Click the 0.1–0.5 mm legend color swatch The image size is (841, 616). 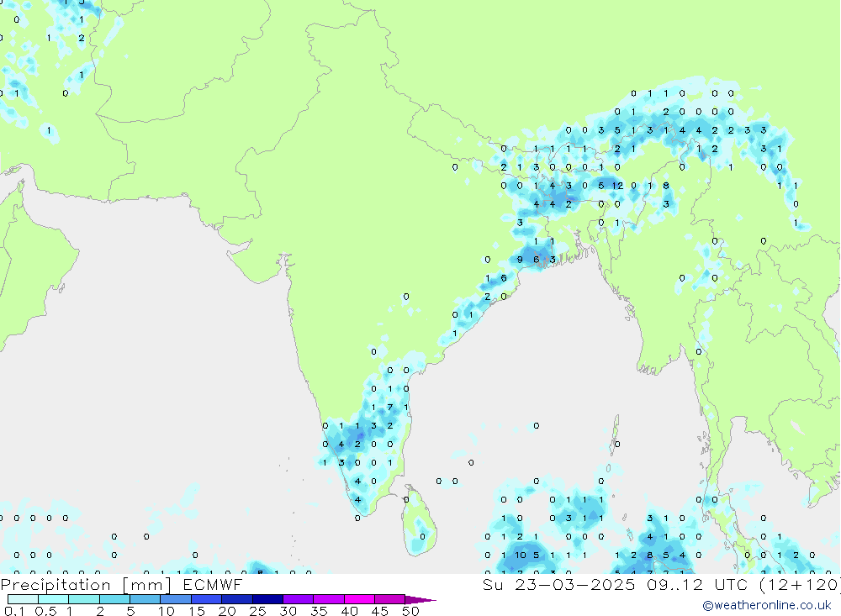click(x=23, y=599)
